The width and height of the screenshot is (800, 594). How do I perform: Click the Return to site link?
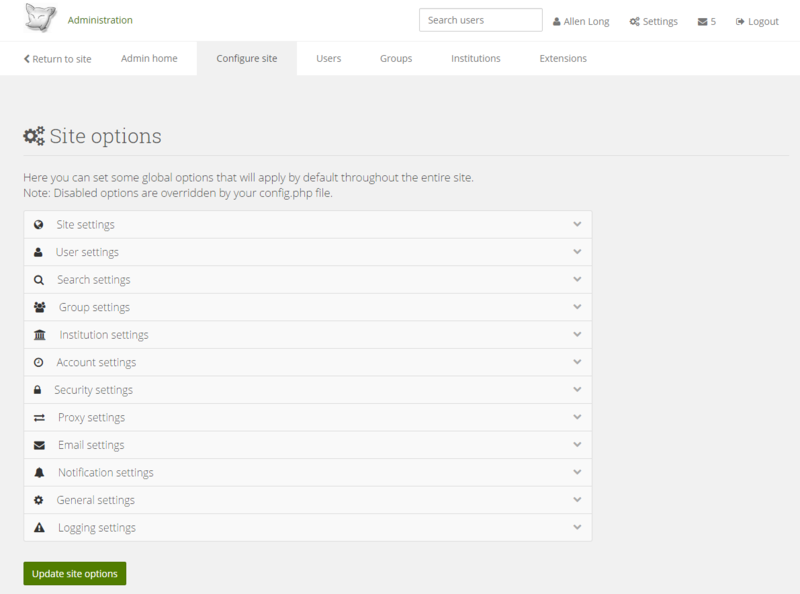tap(57, 59)
